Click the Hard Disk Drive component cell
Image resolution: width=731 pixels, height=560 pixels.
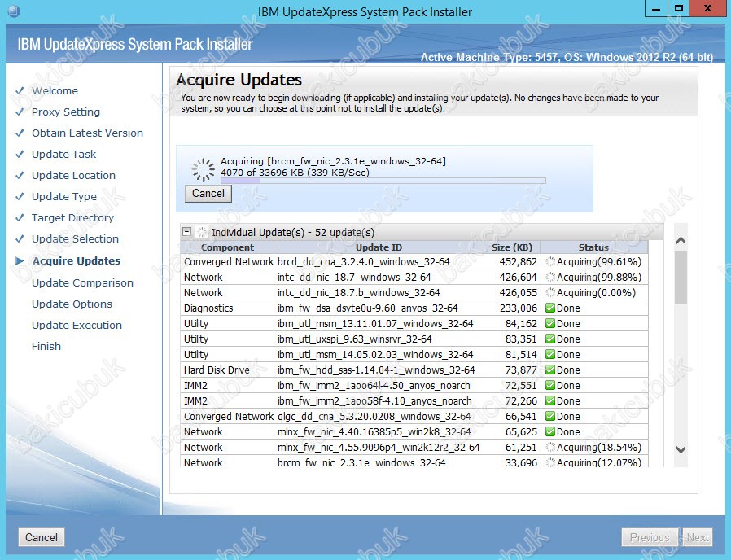click(x=217, y=370)
